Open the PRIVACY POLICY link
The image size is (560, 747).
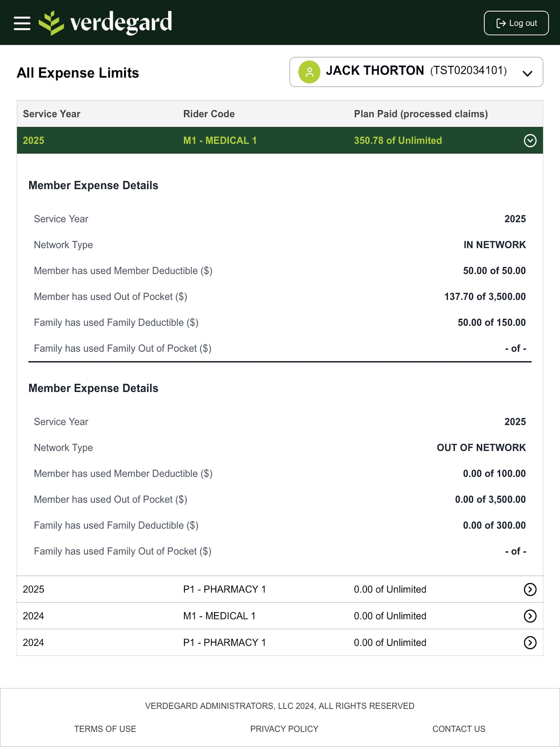tap(284, 729)
